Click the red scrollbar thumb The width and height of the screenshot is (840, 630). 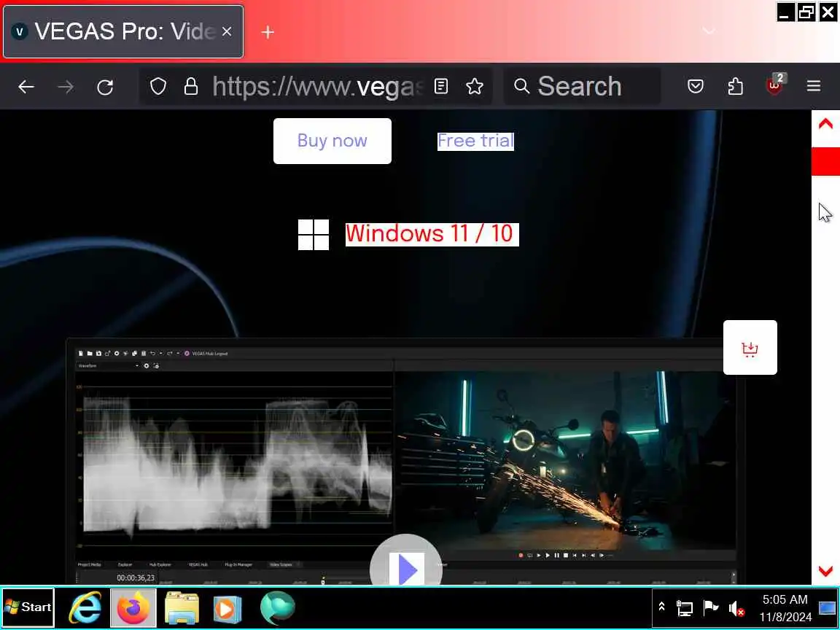(x=825, y=162)
